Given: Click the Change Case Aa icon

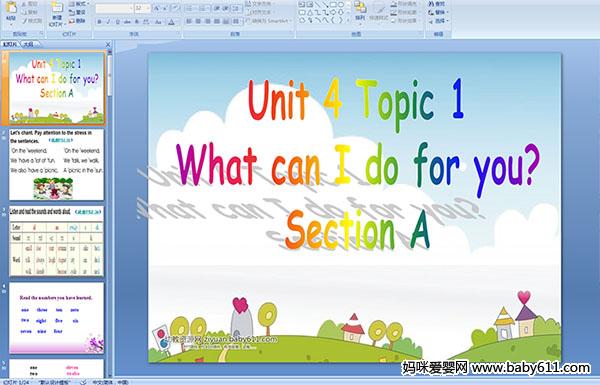Looking at the screenshot, I should tap(158, 22).
